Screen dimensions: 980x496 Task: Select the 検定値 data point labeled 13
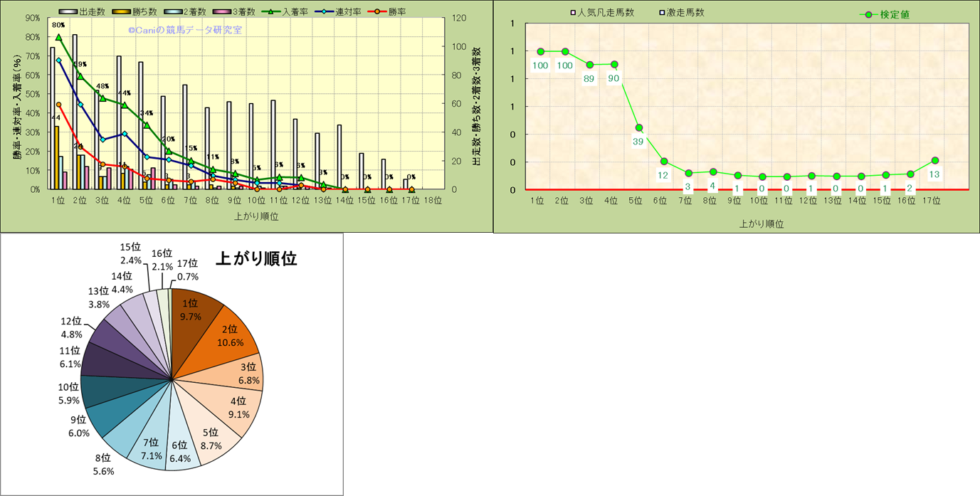934,161
